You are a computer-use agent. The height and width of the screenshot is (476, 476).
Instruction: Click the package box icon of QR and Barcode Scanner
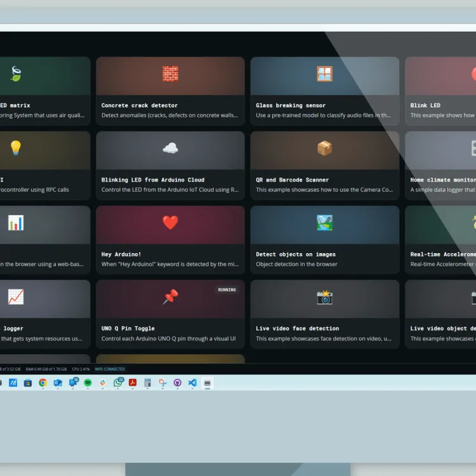(324, 148)
